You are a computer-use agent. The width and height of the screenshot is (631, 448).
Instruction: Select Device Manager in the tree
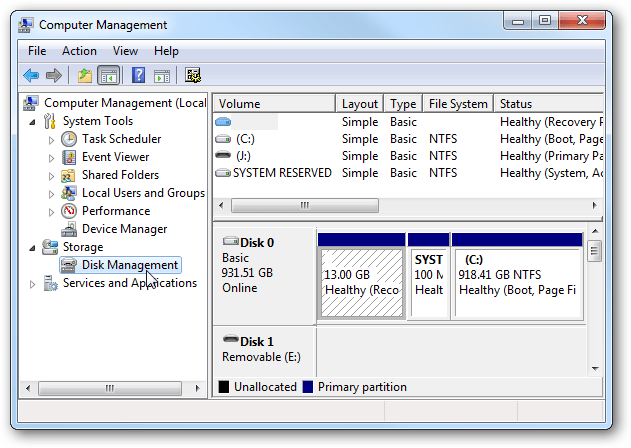(x=124, y=229)
